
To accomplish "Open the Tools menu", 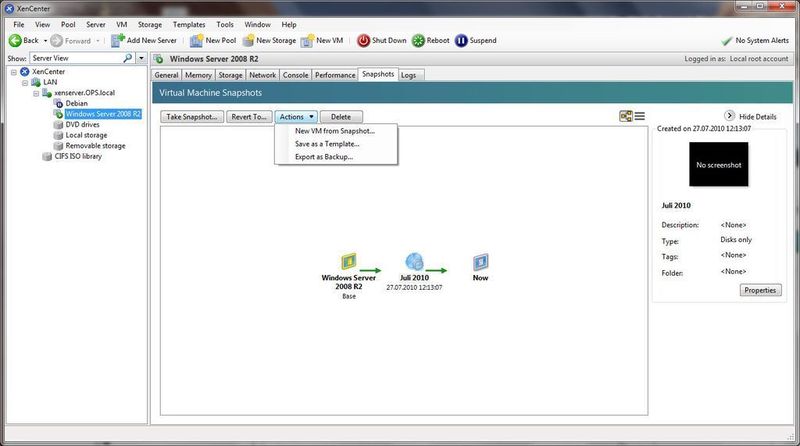I will 224,24.
